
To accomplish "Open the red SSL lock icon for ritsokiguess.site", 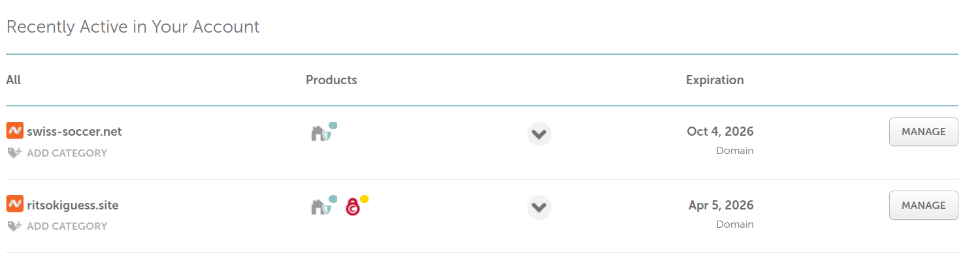I will [353, 207].
